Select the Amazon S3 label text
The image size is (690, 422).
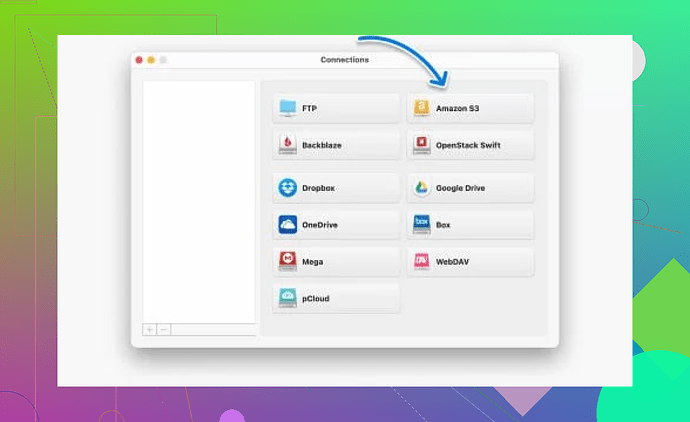(457, 108)
